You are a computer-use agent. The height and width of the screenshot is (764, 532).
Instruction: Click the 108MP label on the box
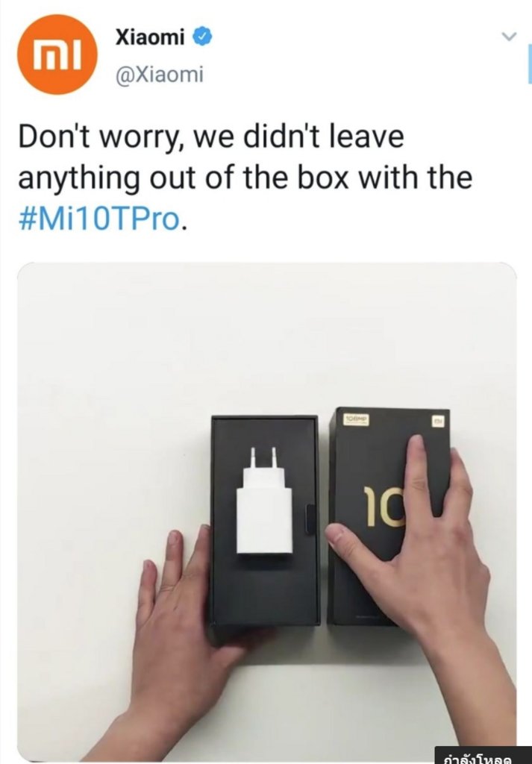tap(357, 419)
